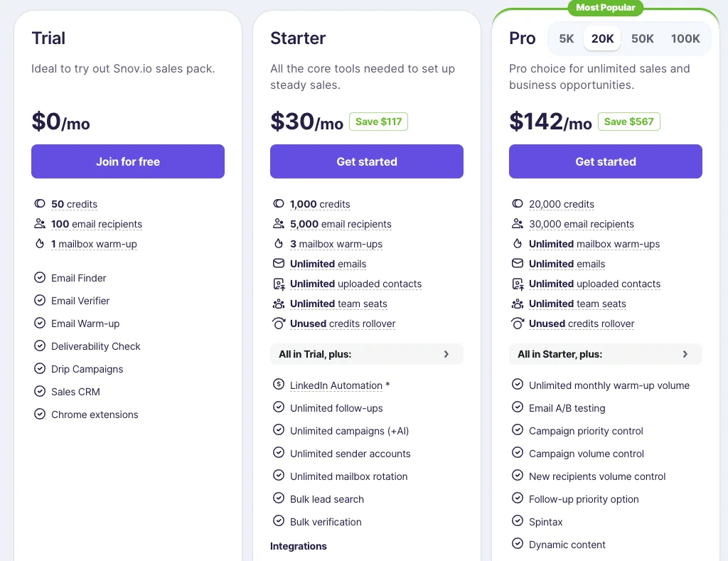The height and width of the screenshot is (561, 728).
Task: Click the team seats icon in Starter plan
Action: 279,304
